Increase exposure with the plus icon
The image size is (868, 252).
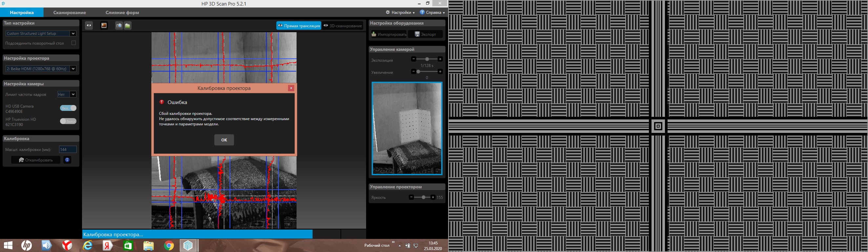pos(440,59)
